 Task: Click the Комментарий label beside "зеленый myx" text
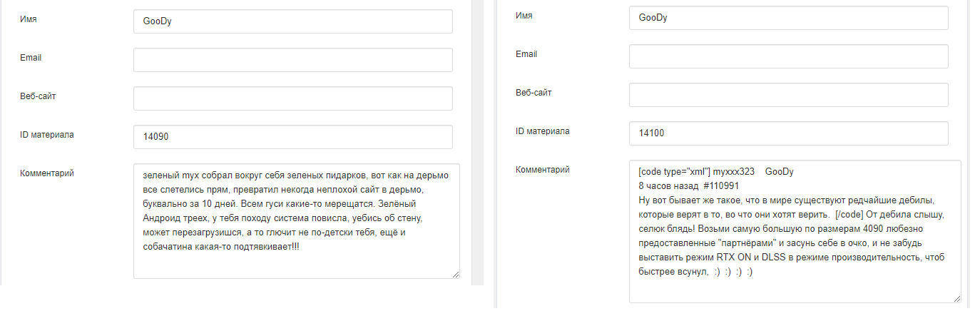pos(47,173)
